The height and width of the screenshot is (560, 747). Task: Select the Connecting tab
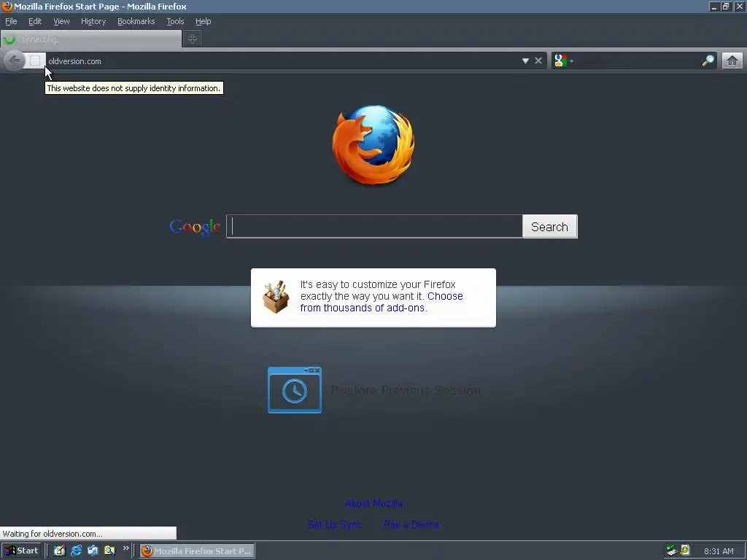[91, 39]
